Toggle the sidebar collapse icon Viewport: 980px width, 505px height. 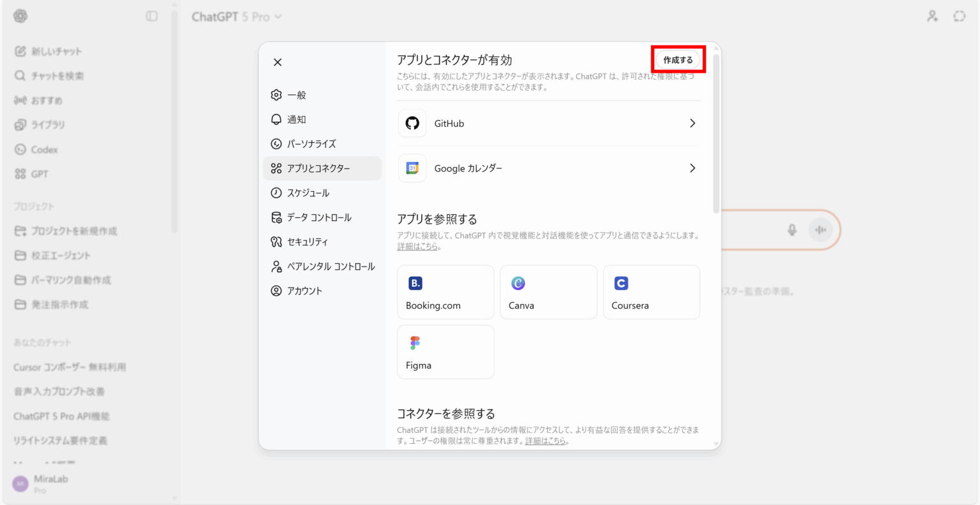(x=152, y=16)
